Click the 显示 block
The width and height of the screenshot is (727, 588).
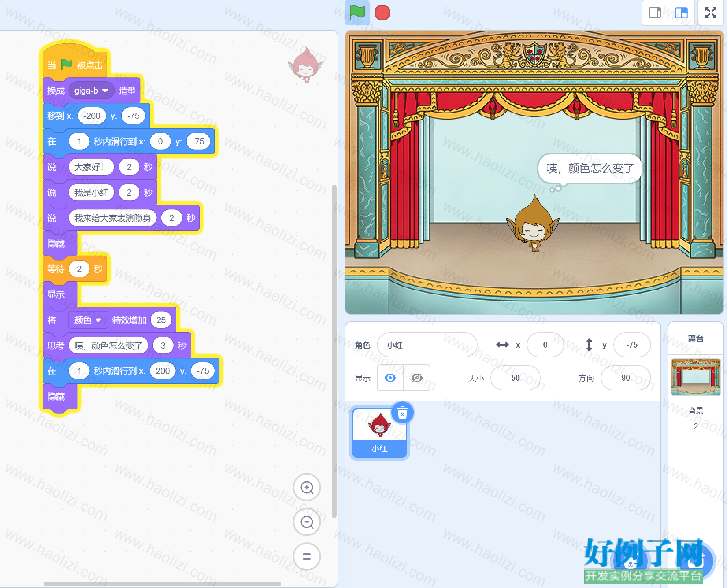pyautogui.click(x=59, y=295)
